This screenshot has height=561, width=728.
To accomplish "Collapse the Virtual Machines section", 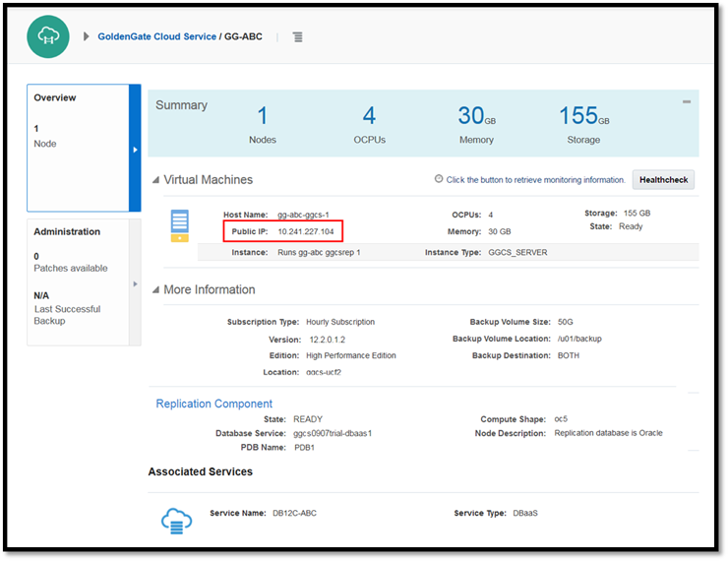I will click(x=155, y=180).
